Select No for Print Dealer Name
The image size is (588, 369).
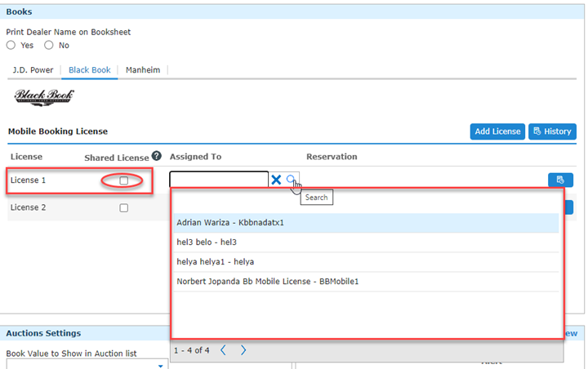(49, 45)
